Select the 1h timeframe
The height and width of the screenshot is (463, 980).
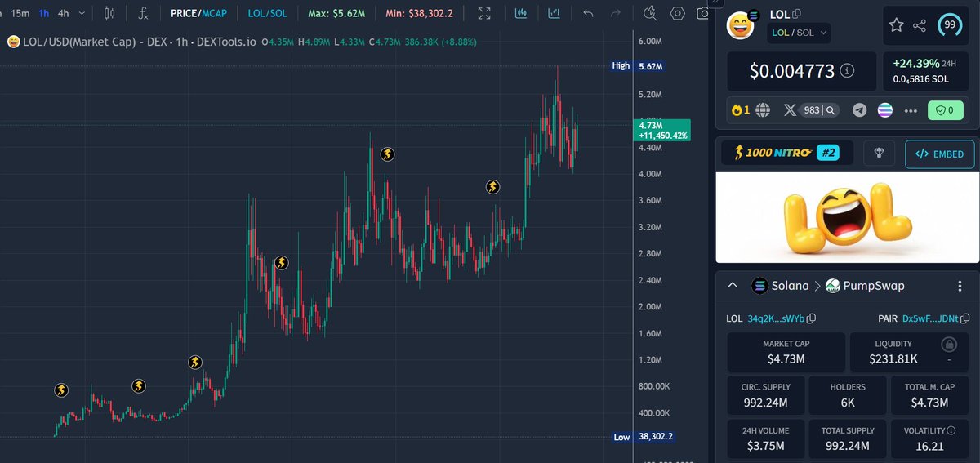click(44, 13)
